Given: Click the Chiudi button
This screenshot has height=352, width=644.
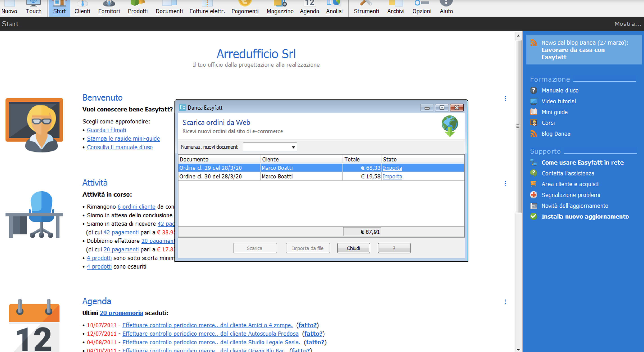Looking at the screenshot, I should [x=354, y=248].
